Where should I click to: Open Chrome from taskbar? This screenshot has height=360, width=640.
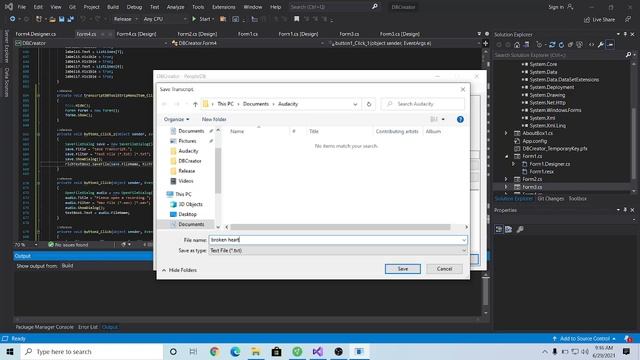(x=215, y=351)
